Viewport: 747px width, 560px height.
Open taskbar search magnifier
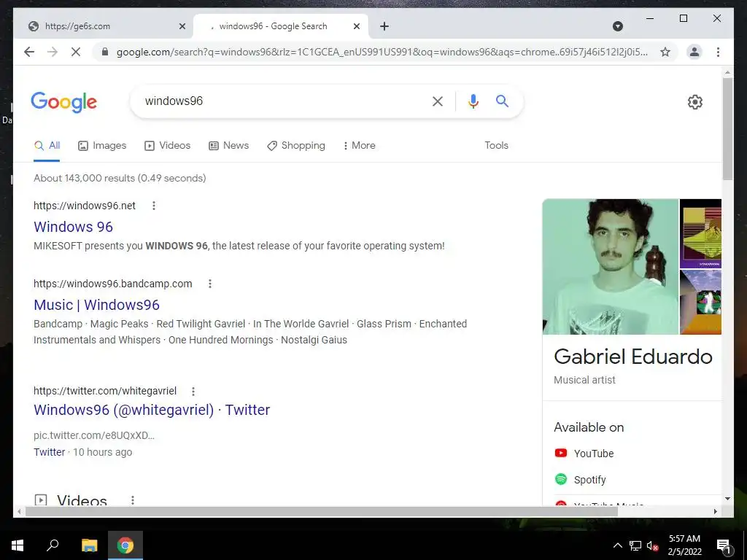(x=53, y=545)
